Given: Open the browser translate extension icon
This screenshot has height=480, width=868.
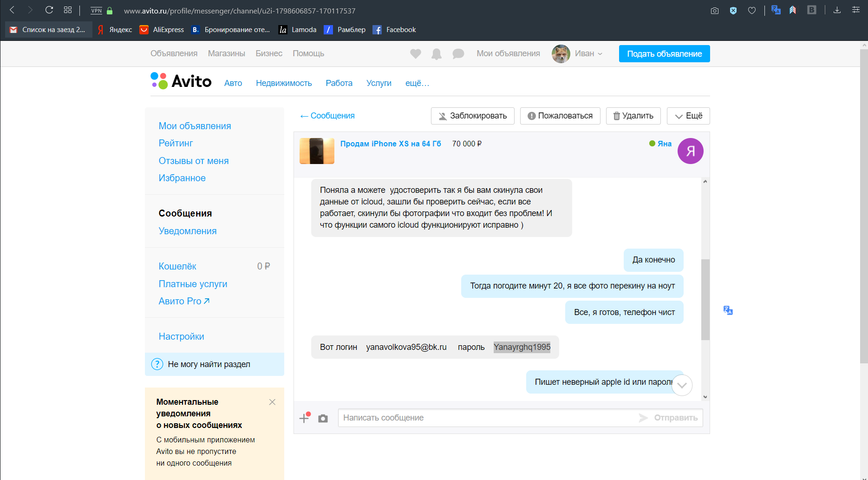Looking at the screenshot, I should [x=776, y=10].
